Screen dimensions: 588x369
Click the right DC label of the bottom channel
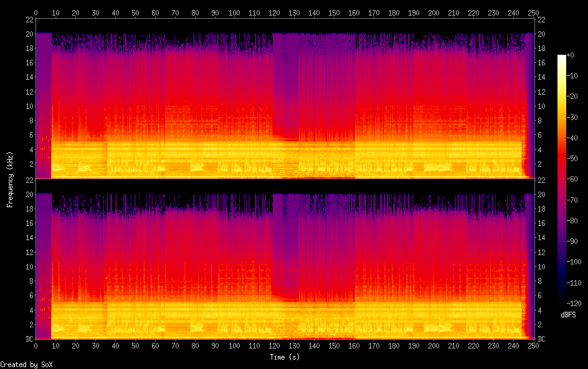pos(542,339)
